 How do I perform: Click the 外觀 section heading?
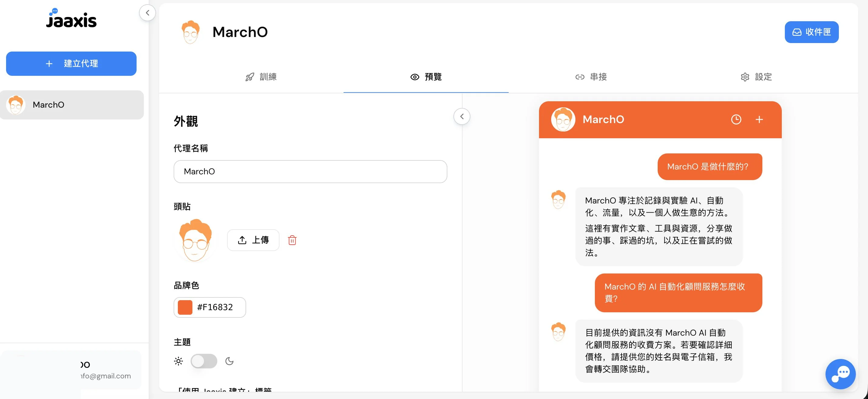[x=186, y=121]
